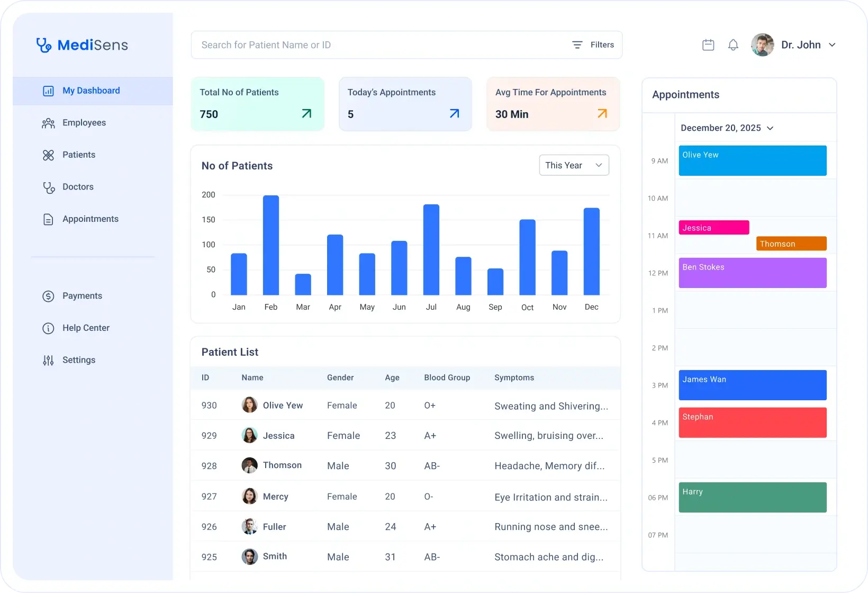Image resolution: width=868 pixels, height=593 pixels.
Task: Navigate to Doctors in the sidebar
Action: pos(78,187)
